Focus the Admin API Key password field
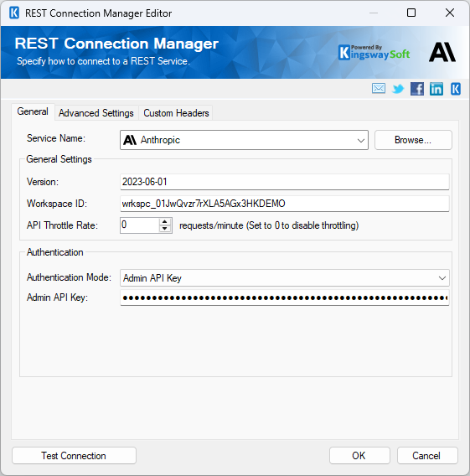 click(x=285, y=297)
